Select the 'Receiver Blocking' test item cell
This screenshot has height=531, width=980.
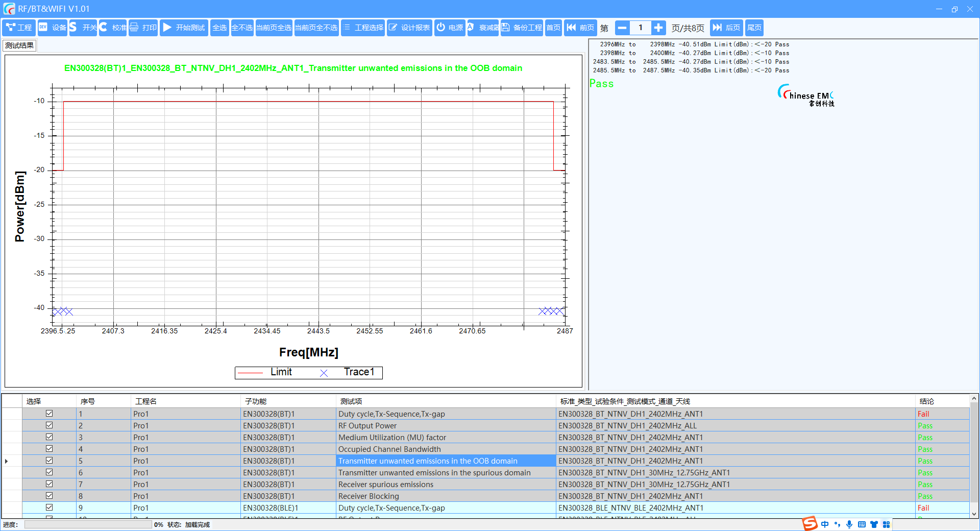pos(446,496)
